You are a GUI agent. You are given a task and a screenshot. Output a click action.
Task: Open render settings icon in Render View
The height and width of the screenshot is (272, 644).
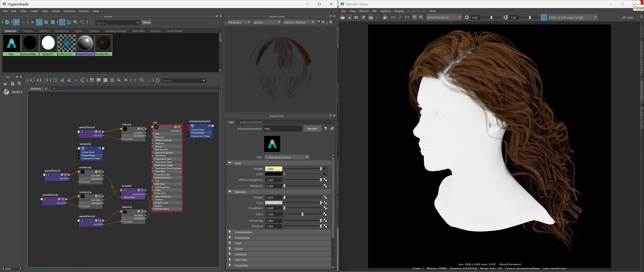(x=385, y=17)
